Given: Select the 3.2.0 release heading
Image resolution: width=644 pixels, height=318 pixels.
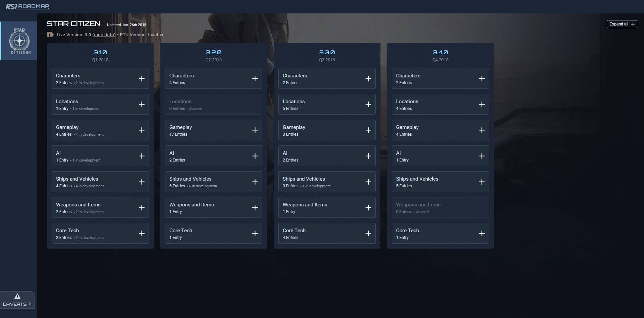Looking at the screenshot, I should click(x=214, y=52).
